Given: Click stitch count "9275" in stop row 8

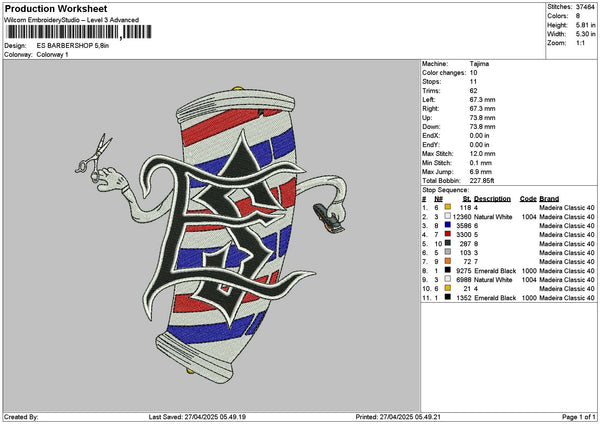Looking at the screenshot, I should [x=463, y=271].
